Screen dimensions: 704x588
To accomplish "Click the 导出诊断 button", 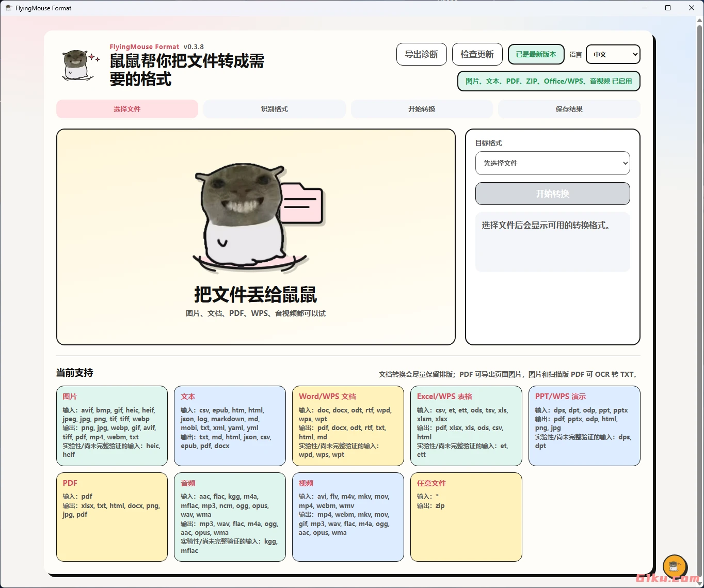I will tap(421, 54).
